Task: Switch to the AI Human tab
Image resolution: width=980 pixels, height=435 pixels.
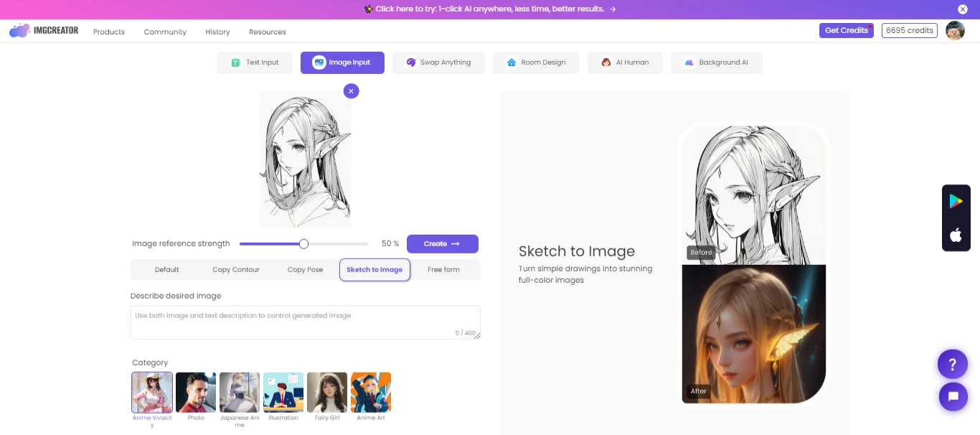Action: pyautogui.click(x=625, y=62)
